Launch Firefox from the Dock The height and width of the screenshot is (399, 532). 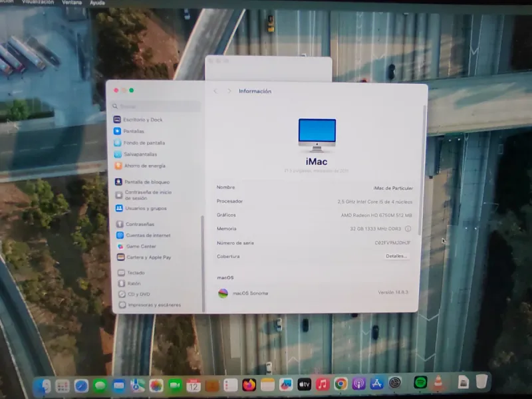[249, 385]
